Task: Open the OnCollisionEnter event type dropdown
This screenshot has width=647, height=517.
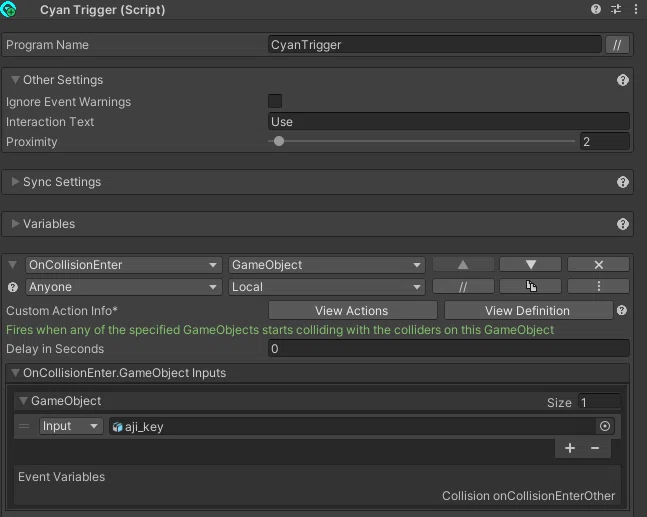Action: pyautogui.click(x=124, y=264)
